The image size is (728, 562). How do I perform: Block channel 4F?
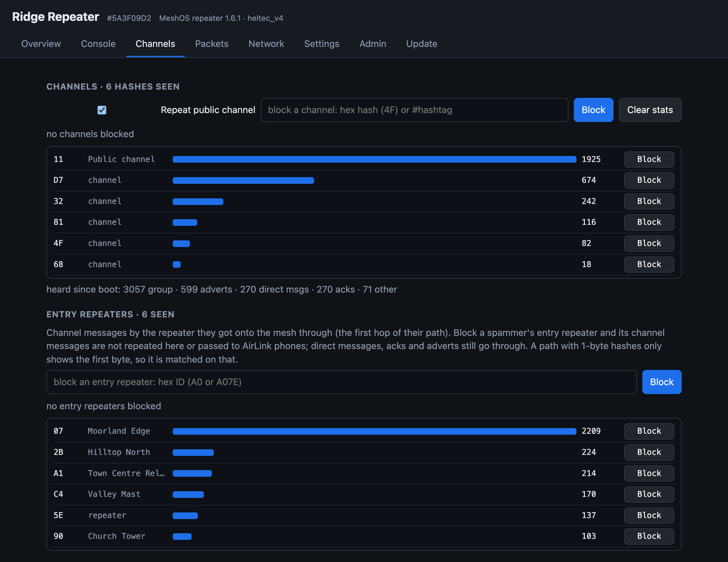point(649,243)
